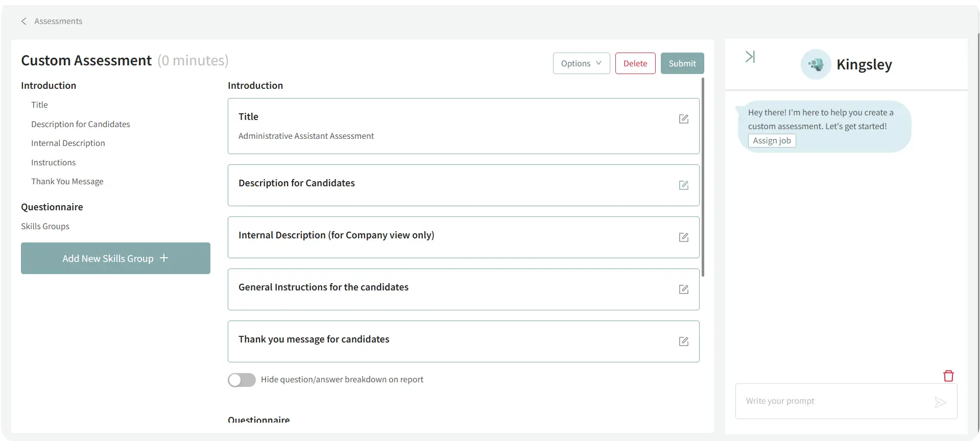Click the edit icon for Title
The width and height of the screenshot is (980, 441).
684,119
